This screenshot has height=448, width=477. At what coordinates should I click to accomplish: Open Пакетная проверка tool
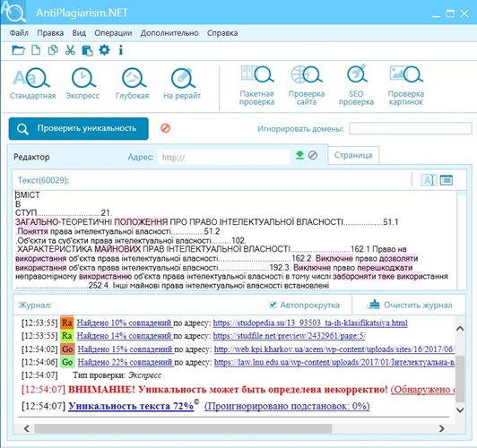point(257,85)
